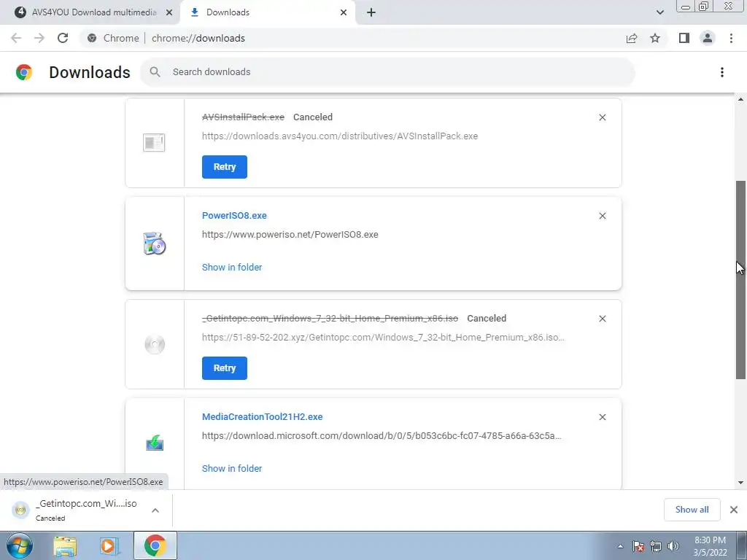
Task: Open Windows Explorer from the taskbar
Action: click(65, 546)
